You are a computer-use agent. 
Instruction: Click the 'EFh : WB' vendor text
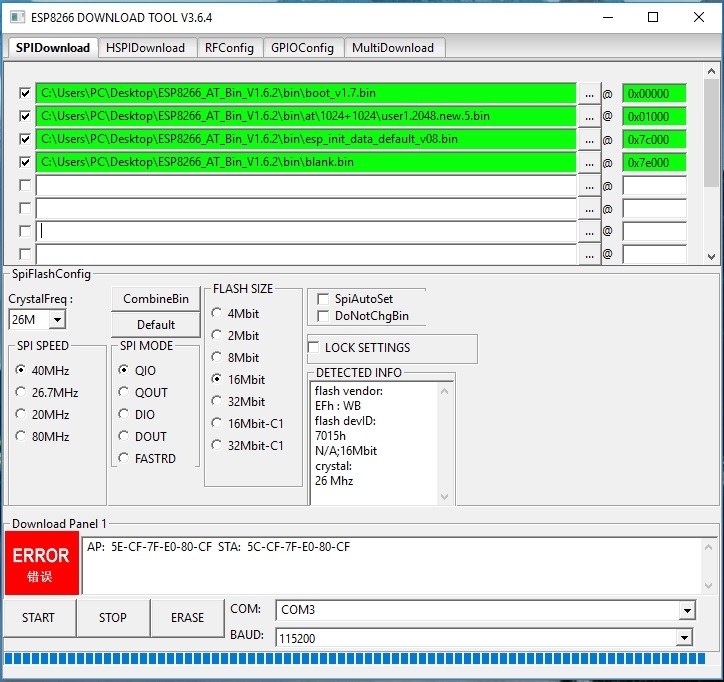tap(338, 406)
